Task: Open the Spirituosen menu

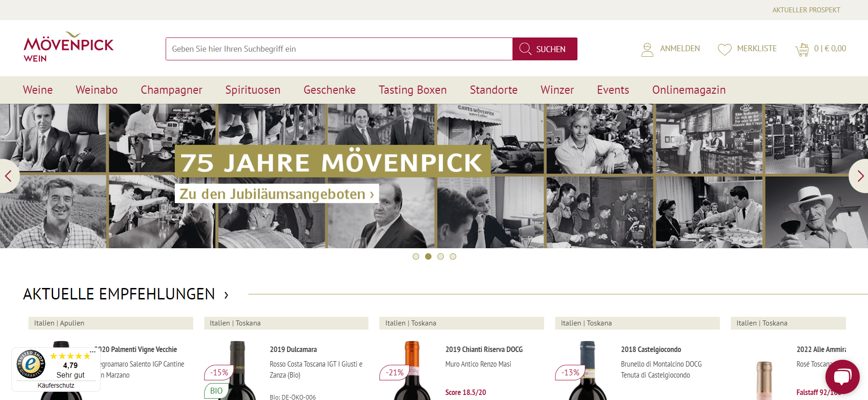Action: 253,90
